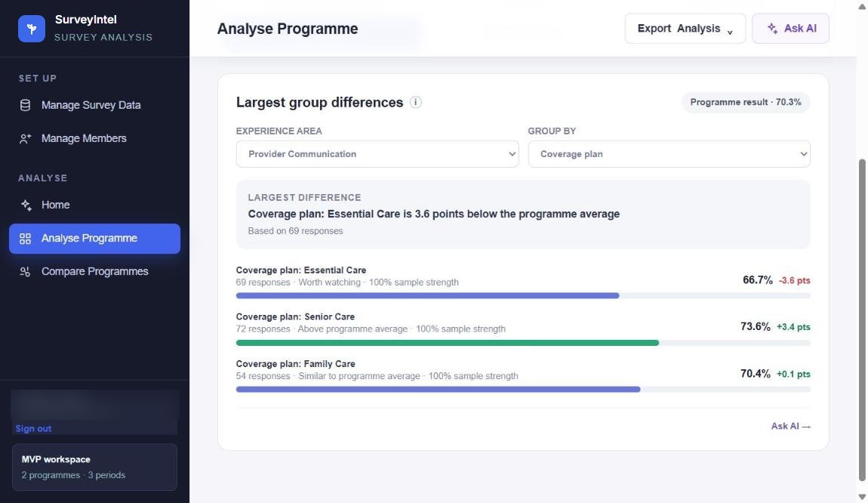Click the Compare Programmes icon

(x=26, y=271)
